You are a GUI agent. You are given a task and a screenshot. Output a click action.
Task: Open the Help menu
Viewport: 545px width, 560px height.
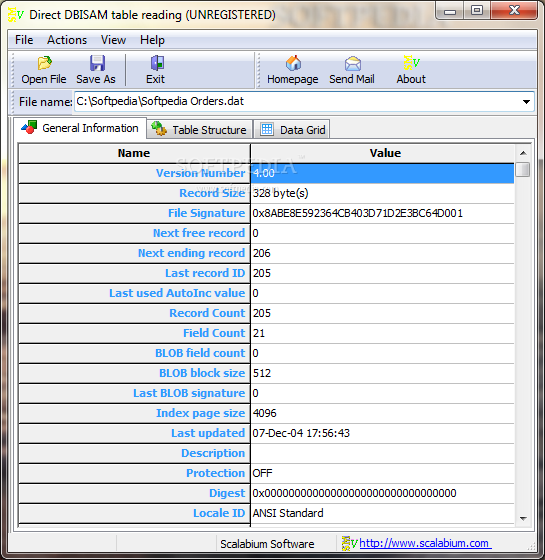pyautogui.click(x=152, y=40)
